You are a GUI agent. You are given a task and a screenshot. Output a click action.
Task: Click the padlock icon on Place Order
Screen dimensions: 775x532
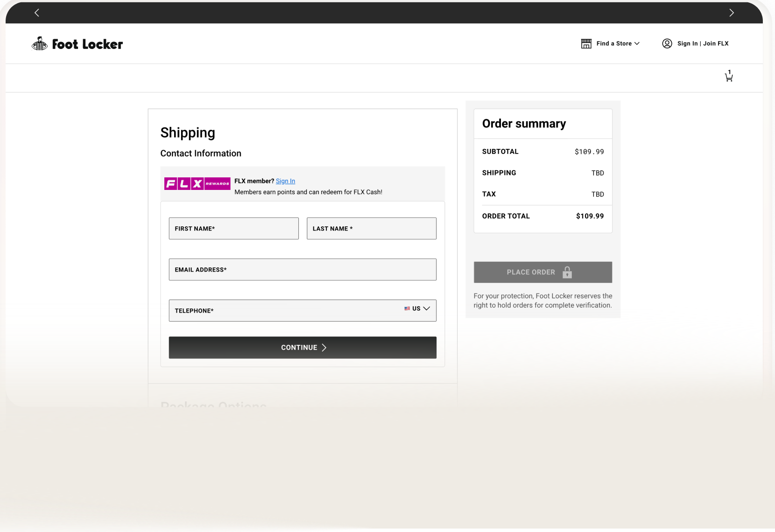pyautogui.click(x=567, y=272)
